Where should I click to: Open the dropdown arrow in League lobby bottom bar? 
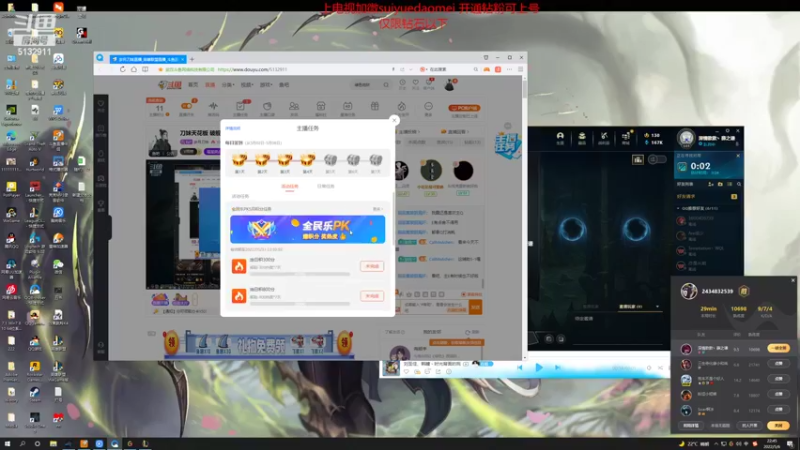coord(657,307)
